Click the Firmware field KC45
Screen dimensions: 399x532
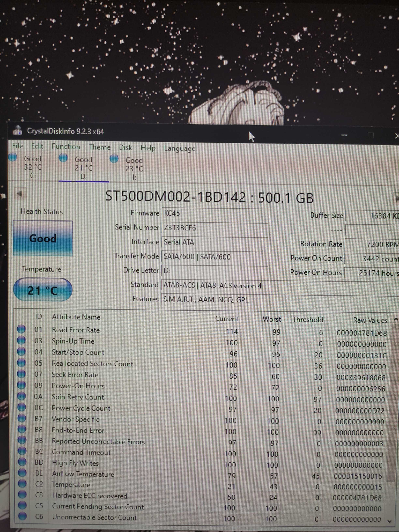pos(215,213)
